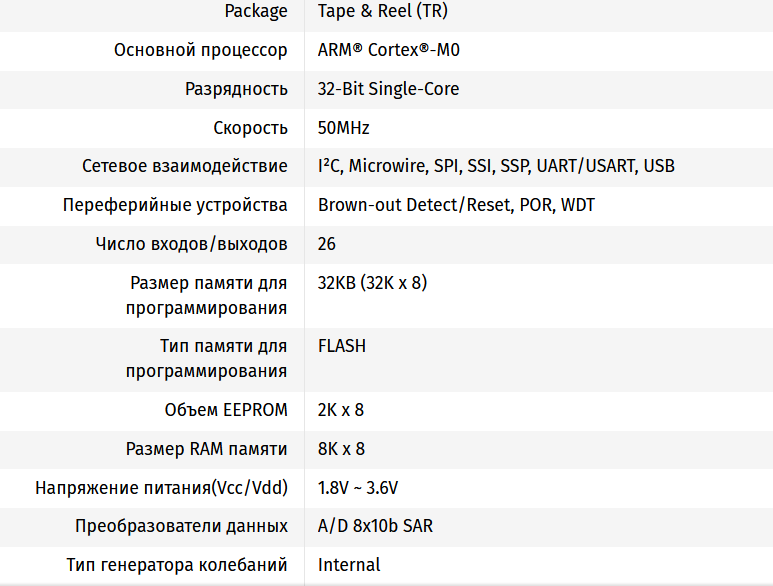This screenshot has height=586, width=773.
Task: Select the '8K x 8' RAM size value
Action: 341,449
